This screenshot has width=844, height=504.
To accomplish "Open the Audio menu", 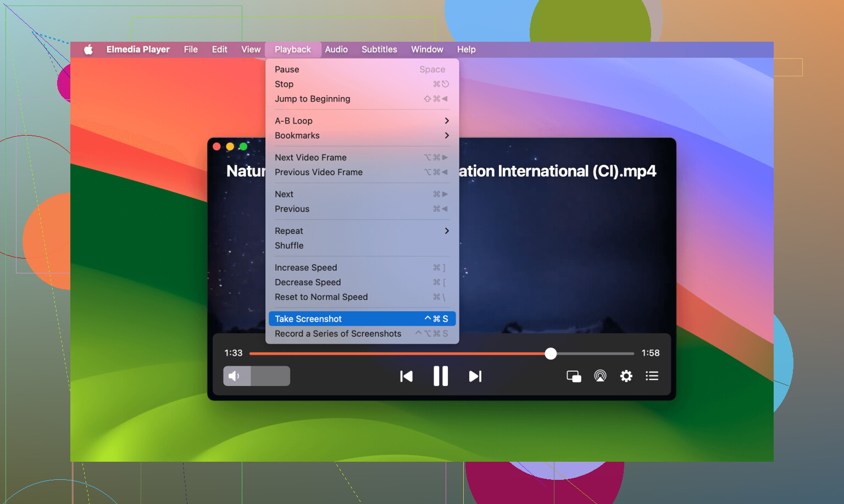I will click(336, 49).
